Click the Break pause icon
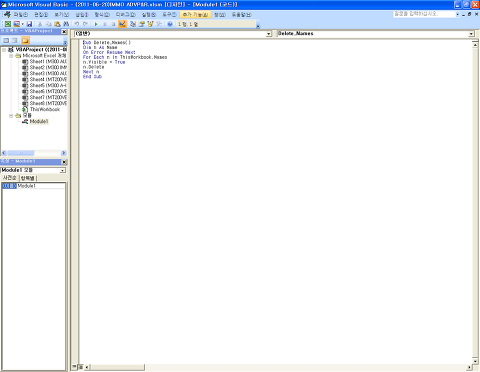The height and width of the screenshot is (372, 480). coord(105,24)
